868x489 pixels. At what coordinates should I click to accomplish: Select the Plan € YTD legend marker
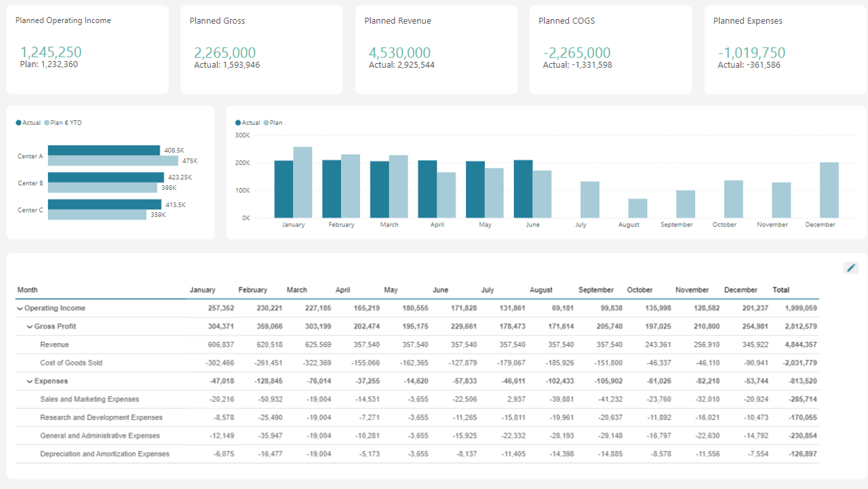pyautogui.click(x=47, y=123)
